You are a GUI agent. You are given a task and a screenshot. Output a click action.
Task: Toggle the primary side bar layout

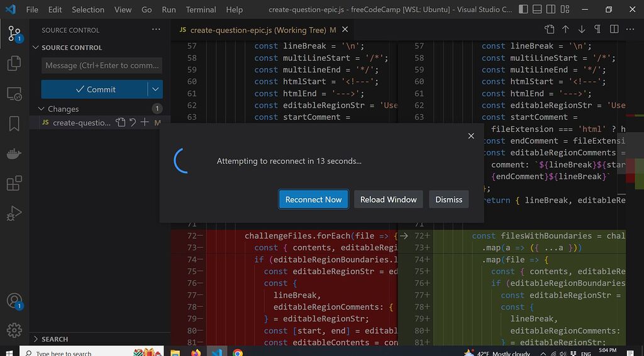pyautogui.click(x=523, y=9)
